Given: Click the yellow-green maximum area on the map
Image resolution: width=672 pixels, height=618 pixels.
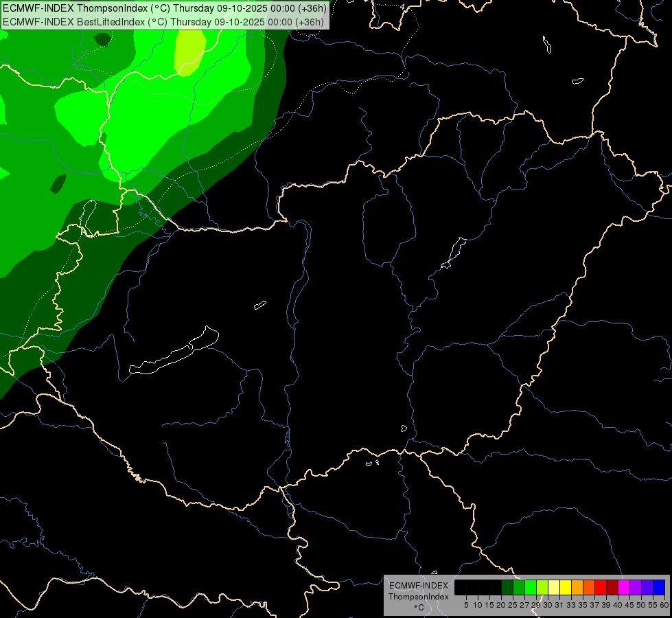Looking at the screenshot, I should coord(190,51).
